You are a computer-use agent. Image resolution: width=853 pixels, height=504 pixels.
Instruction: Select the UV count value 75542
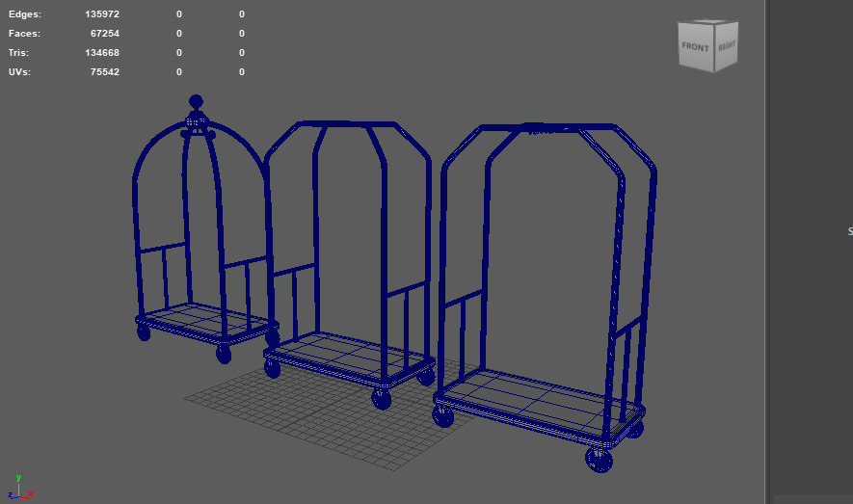click(x=105, y=71)
